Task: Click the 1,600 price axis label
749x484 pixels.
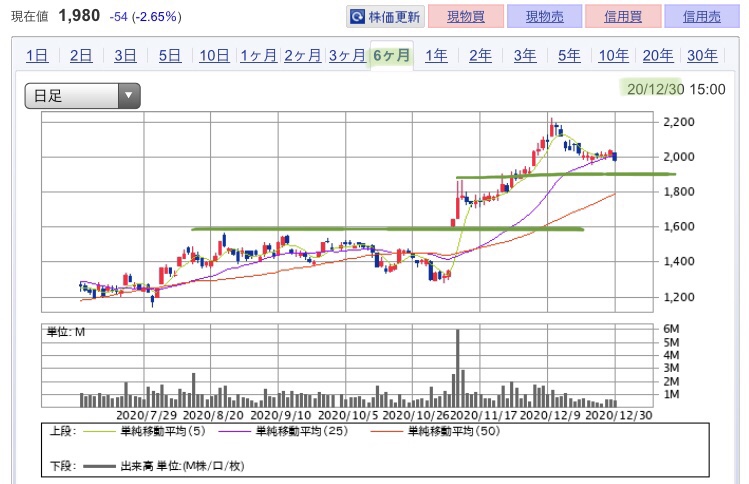Action: pos(679,226)
